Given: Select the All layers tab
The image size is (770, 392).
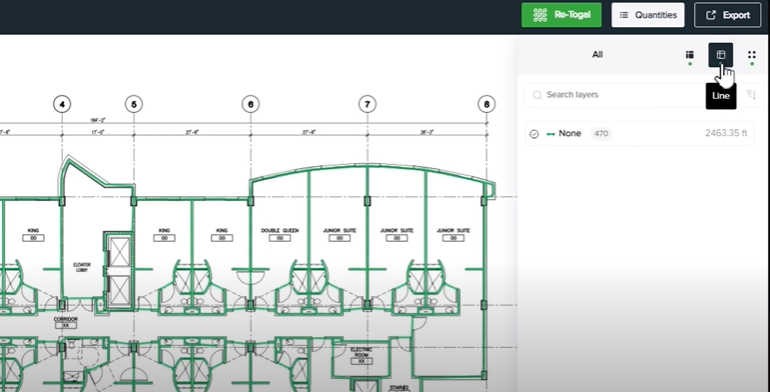Looking at the screenshot, I should coord(597,55).
